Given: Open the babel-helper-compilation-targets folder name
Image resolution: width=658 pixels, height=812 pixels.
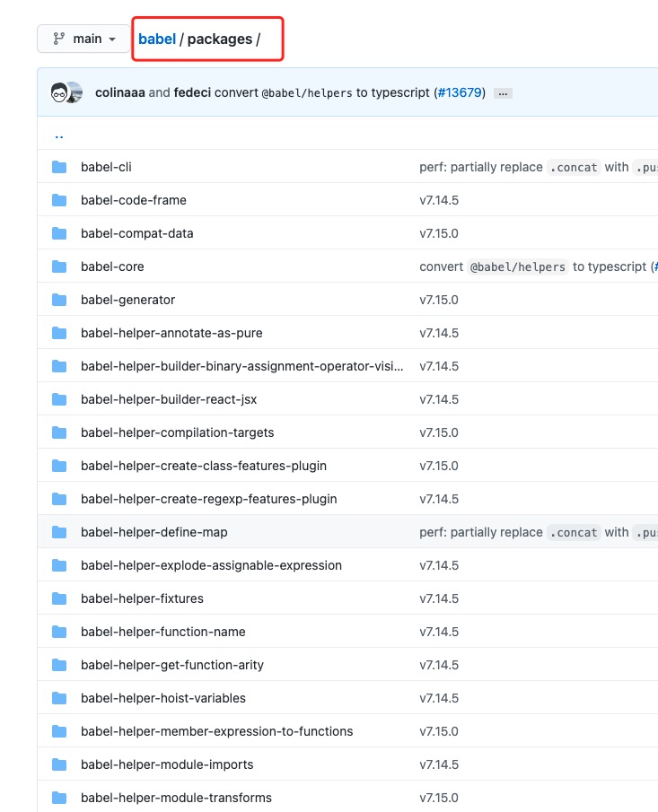Looking at the screenshot, I should 177,432.
